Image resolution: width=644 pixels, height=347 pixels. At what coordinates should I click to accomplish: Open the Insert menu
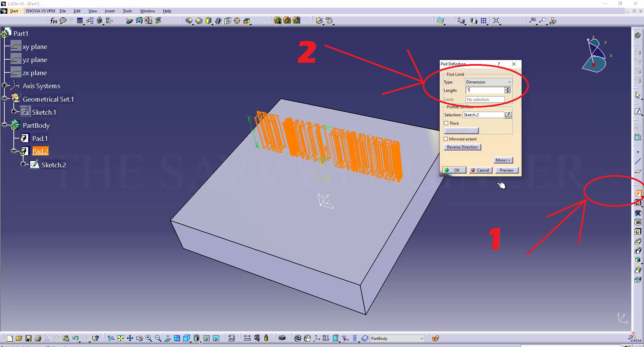[110, 11]
